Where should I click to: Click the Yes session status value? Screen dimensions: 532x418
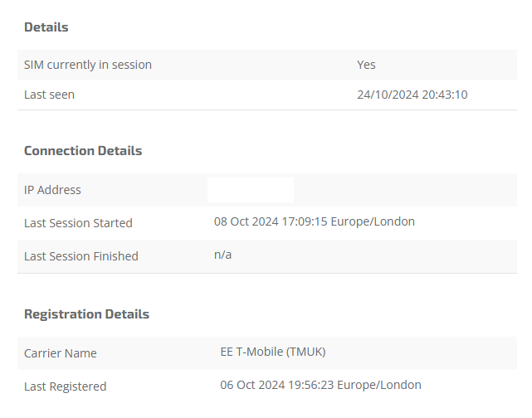point(366,65)
